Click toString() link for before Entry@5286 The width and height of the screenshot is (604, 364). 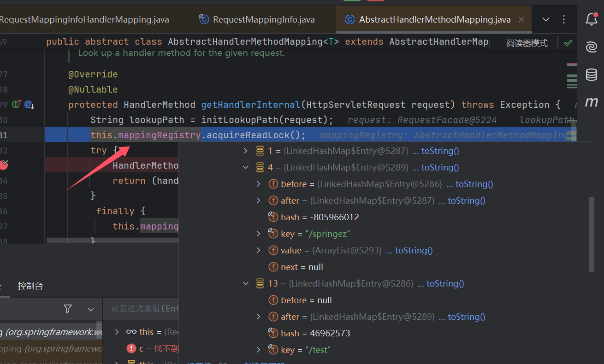click(474, 184)
